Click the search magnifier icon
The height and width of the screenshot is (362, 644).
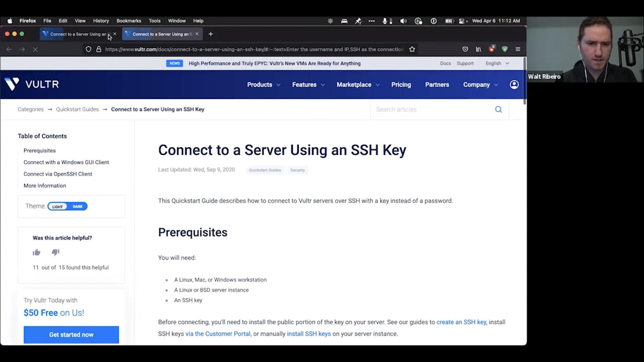[x=498, y=110]
